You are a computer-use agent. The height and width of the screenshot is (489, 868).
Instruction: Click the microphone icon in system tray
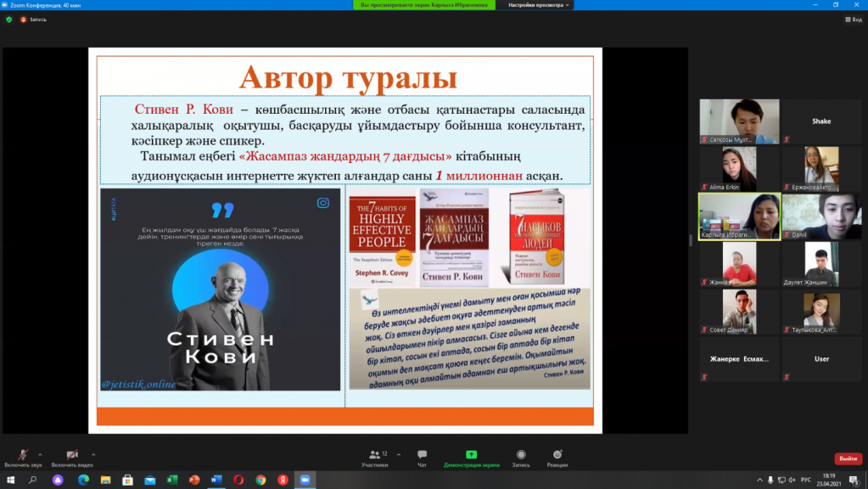coord(770,481)
